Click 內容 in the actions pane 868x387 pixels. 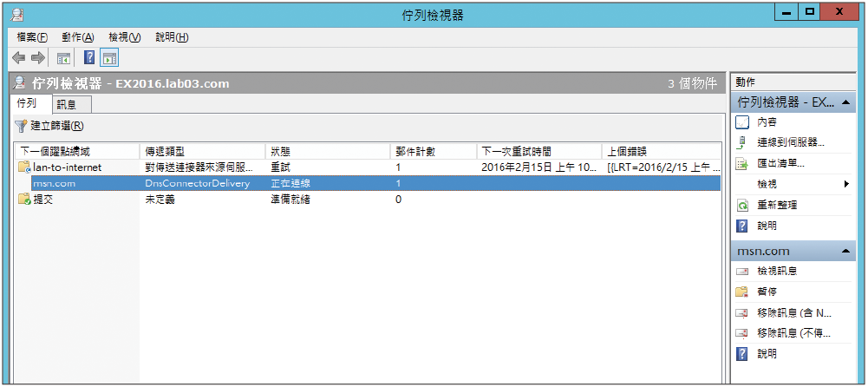point(767,121)
